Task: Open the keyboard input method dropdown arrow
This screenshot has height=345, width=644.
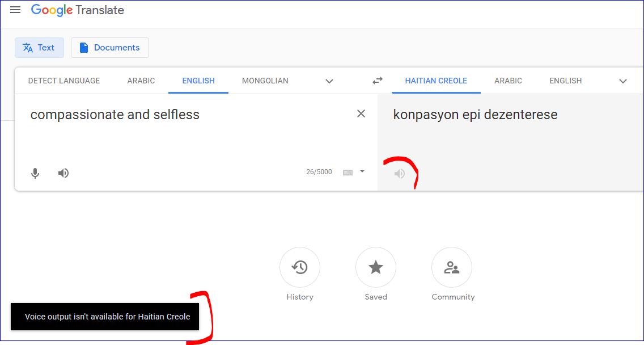Action: click(362, 172)
